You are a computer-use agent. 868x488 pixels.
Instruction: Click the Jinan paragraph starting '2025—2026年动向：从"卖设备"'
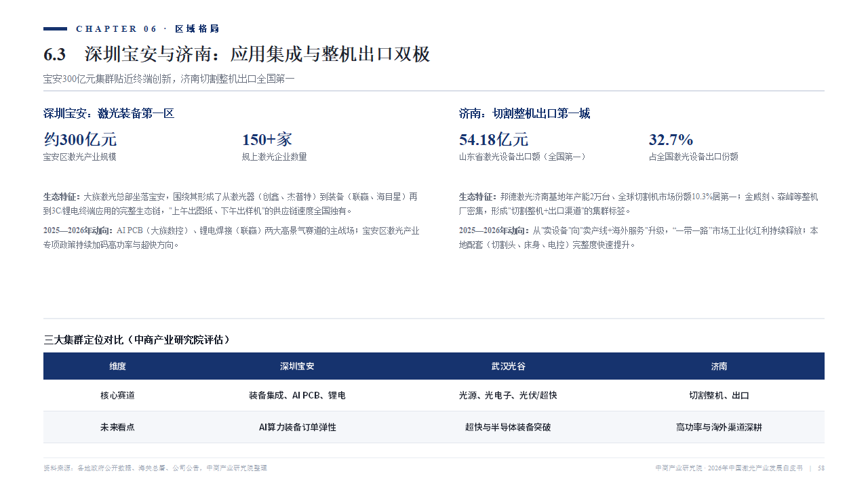pos(639,237)
